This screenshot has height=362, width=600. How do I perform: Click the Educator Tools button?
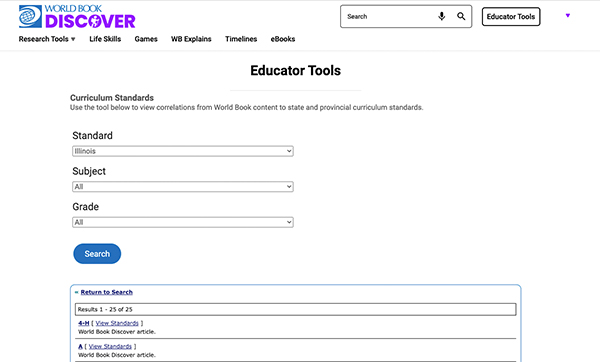(x=511, y=16)
